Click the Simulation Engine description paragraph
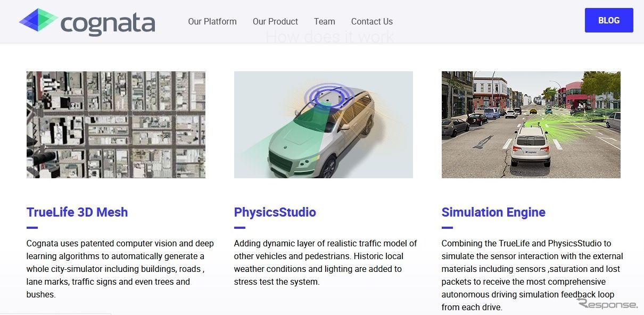 [532, 275]
